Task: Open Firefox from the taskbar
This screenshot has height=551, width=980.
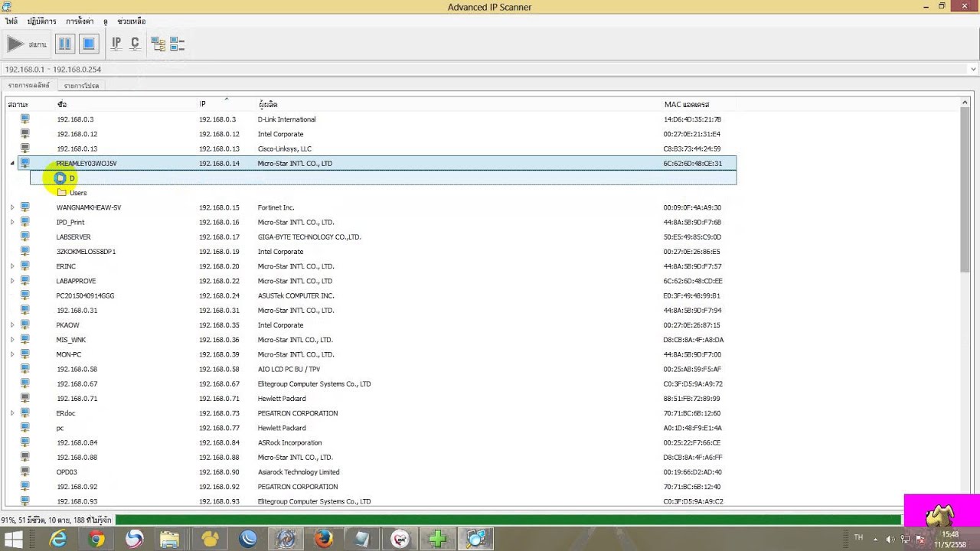Action: [323, 540]
